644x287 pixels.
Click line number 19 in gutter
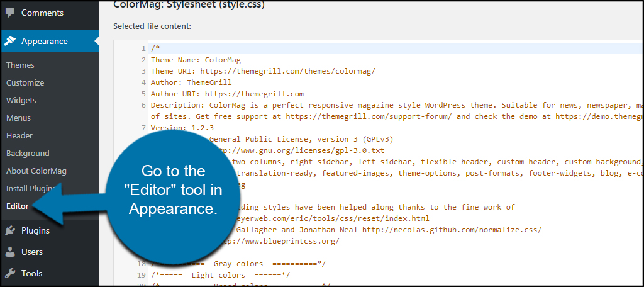[142, 274]
